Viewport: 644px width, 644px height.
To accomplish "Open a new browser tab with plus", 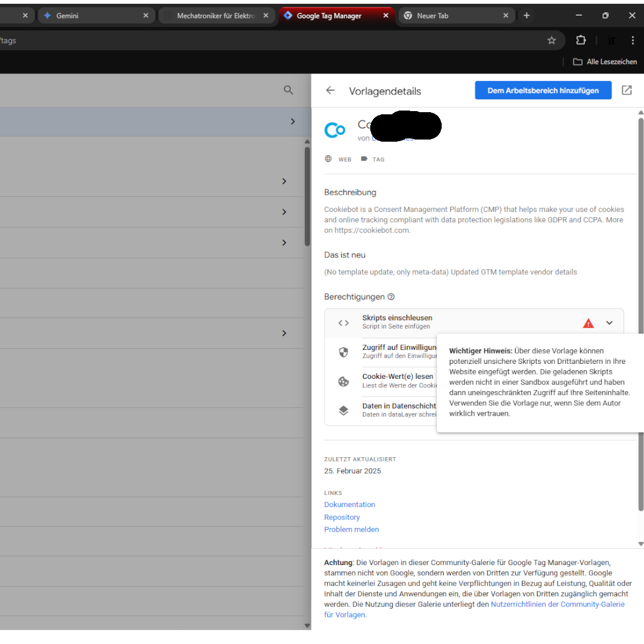I will 526,16.
